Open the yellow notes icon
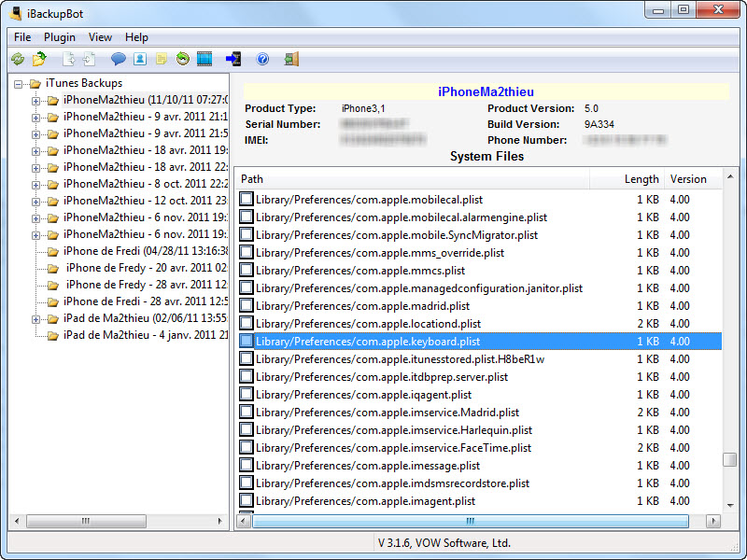747x560 pixels. point(162,59)
